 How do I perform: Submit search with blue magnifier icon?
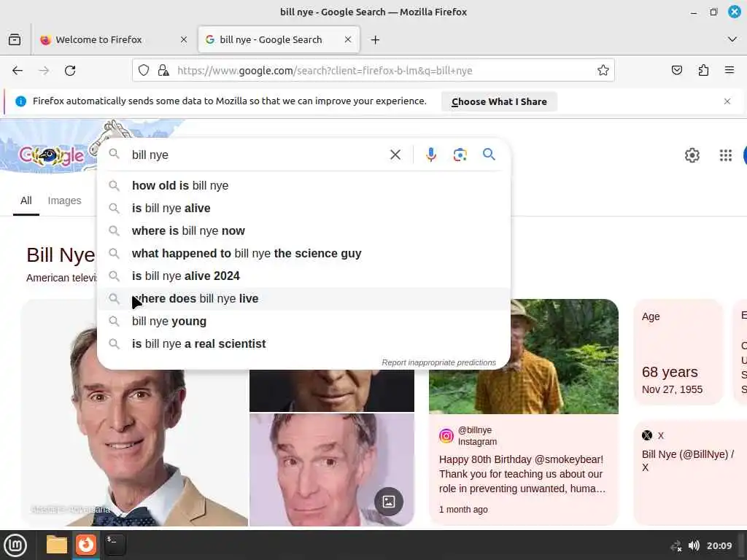(489, 155)
